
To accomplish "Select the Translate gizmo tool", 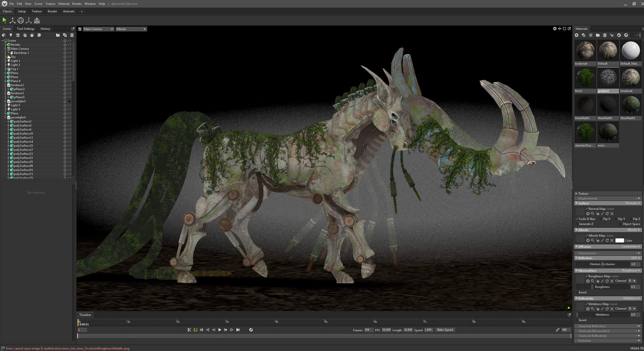I will 12,20.
